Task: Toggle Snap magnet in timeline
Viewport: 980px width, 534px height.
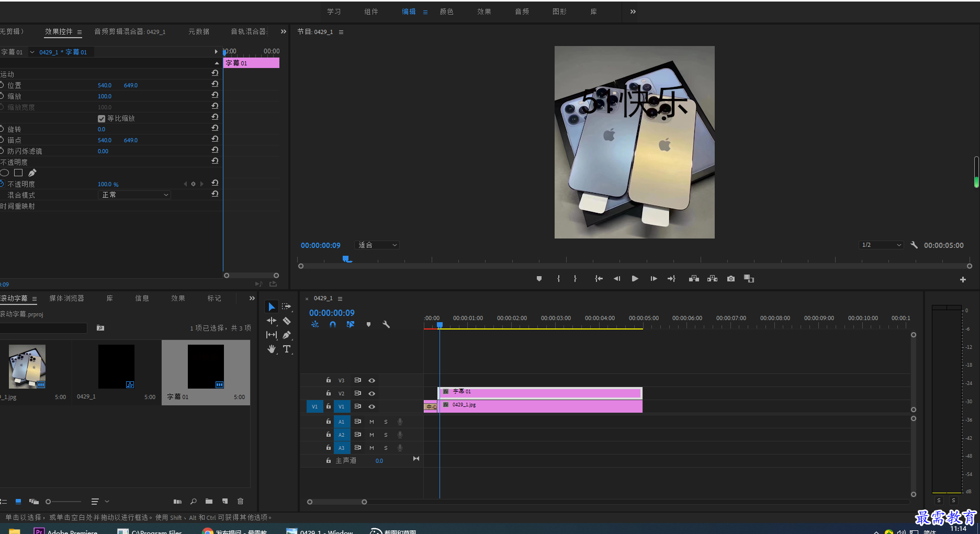Action: (x=333, y=324)
